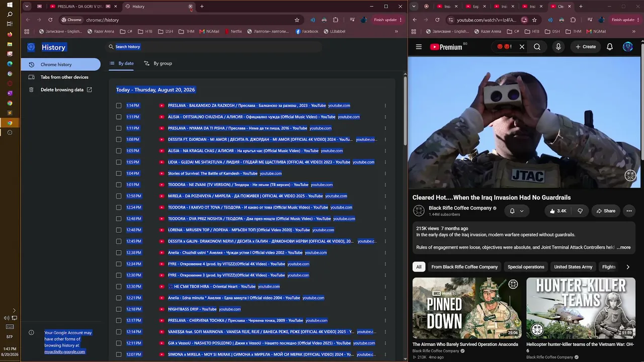Check the NIGHTBASS DRIP history entry
644x362 pixels.
(119, 309)
